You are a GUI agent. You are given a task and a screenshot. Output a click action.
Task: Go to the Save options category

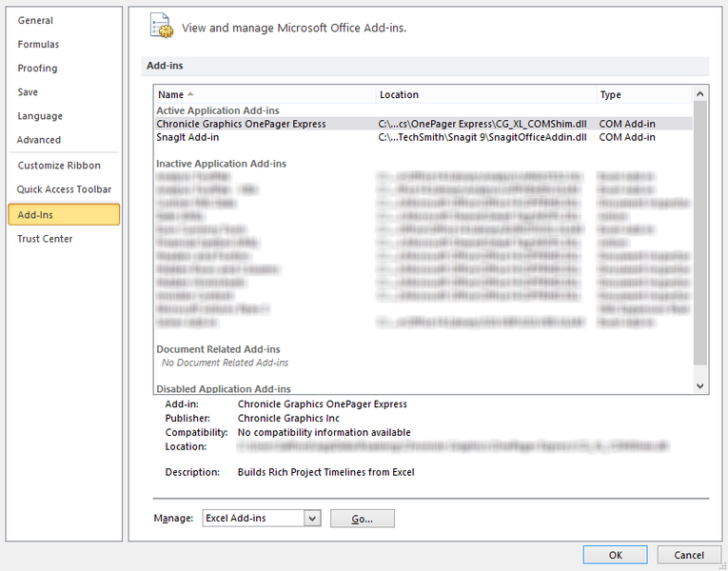coord(28,92)
